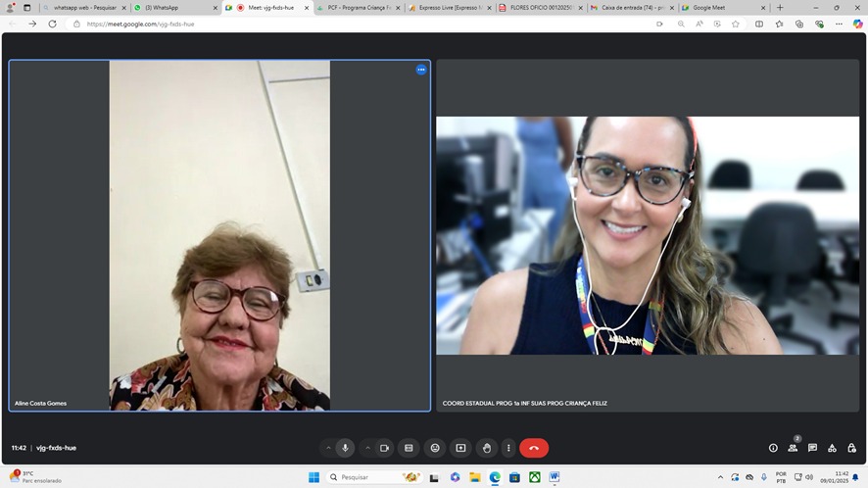Expand video settings arrow beside camera
Screen dimensions: 868x488
367,448
